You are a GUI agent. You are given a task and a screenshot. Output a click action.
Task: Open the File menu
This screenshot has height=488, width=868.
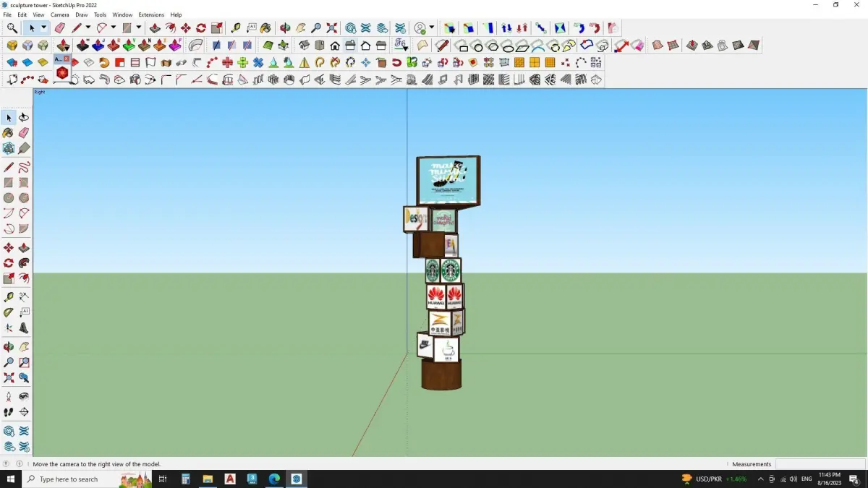(7, 14)
